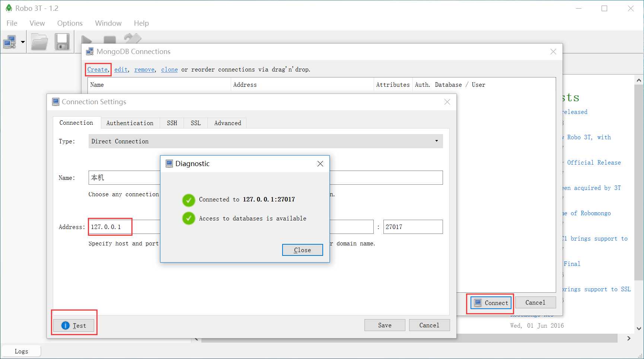644x359 pixels.
Task: Click the Name column header
Action: (x=159, y=85)
